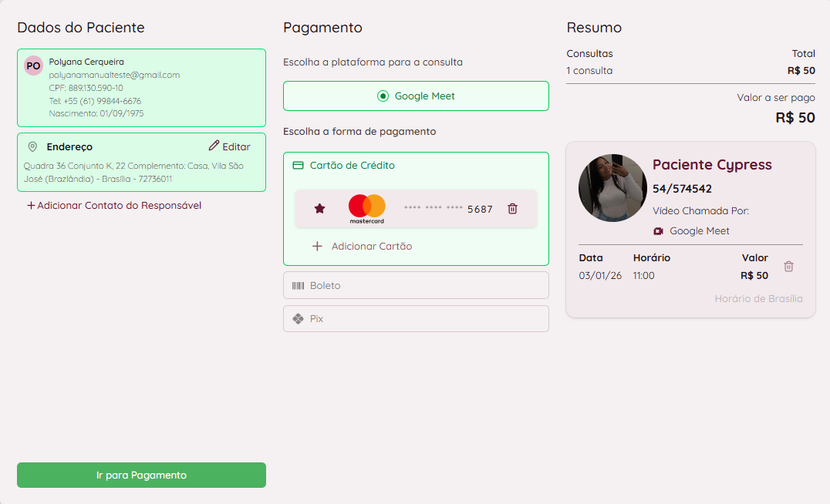Image resolution: width=830 pixels, height=504 pixels.
Task: Expand the Pix payment option
Action: [x=416, y=318]
